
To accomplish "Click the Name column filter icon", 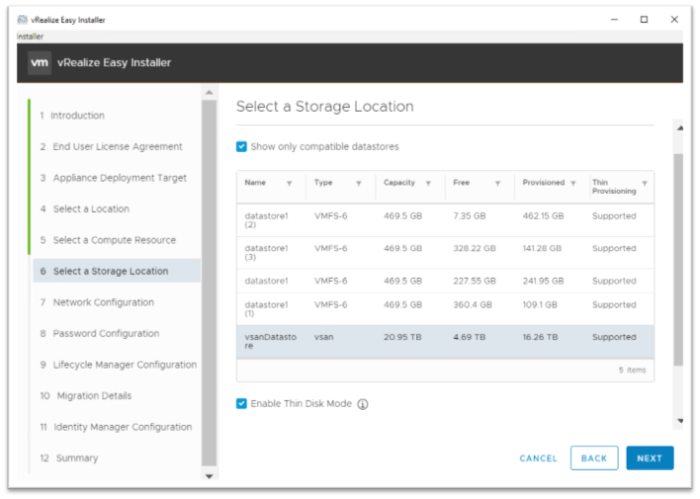I will click(x=289, y=184).
